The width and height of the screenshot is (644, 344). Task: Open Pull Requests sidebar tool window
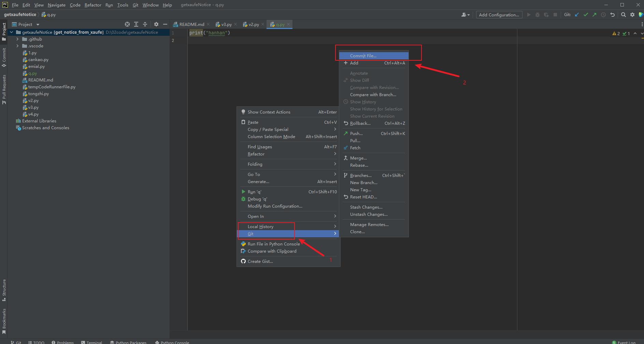coord(4,89)
